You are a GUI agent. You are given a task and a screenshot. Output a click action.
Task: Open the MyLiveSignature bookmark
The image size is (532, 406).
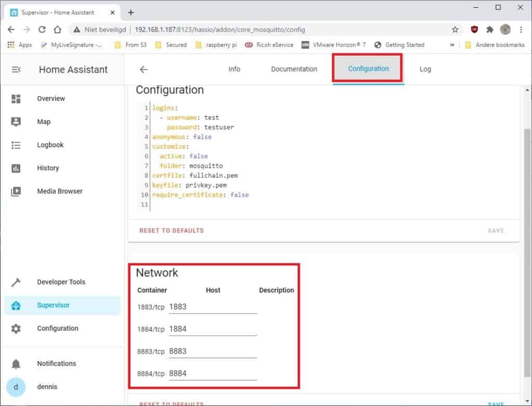point(72,45)
